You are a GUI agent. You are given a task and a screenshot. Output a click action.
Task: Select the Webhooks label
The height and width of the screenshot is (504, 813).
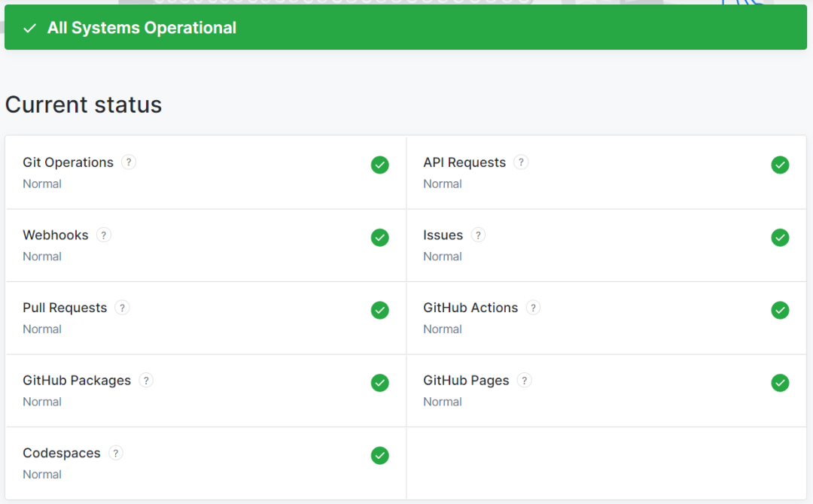click(56, 235)
